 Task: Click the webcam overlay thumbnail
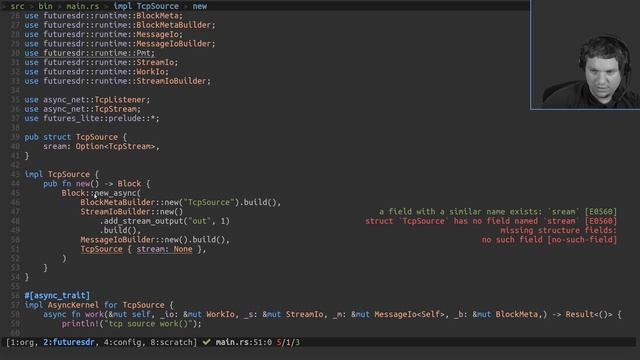pos(585,55)
